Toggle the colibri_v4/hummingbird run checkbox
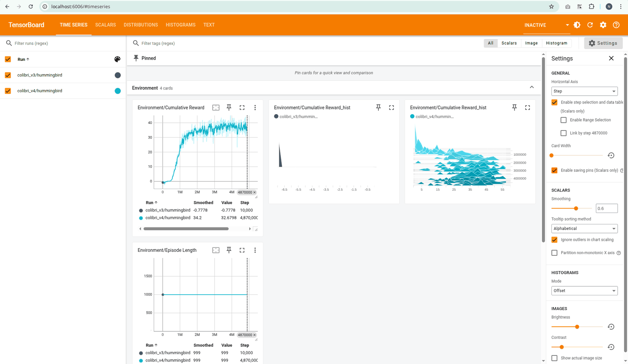Image resolution: width=628 pixels, height=364 pixels. click(x=8, y=91)
